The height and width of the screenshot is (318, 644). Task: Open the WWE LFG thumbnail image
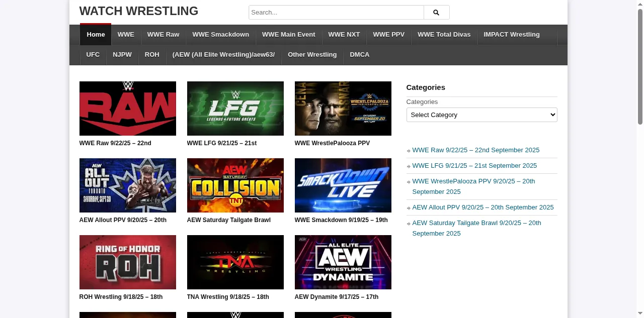(235, 109)
